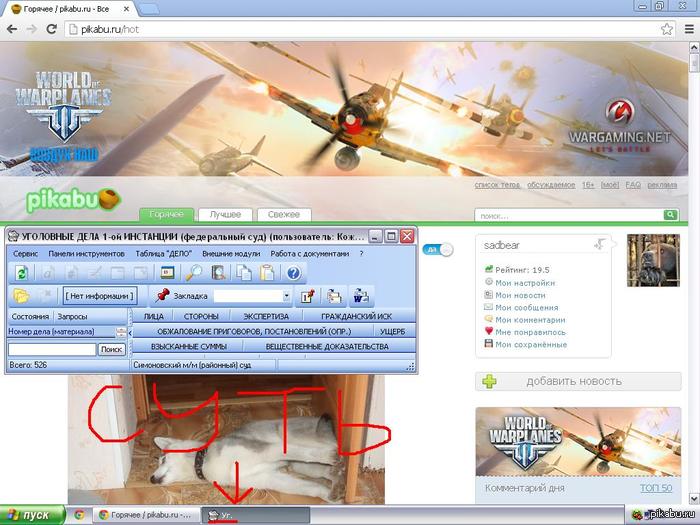Viewport: 700px width, 525px height.
Task: Click the copy documents icon in the court app toolbar
Action: tap(243, 272)
